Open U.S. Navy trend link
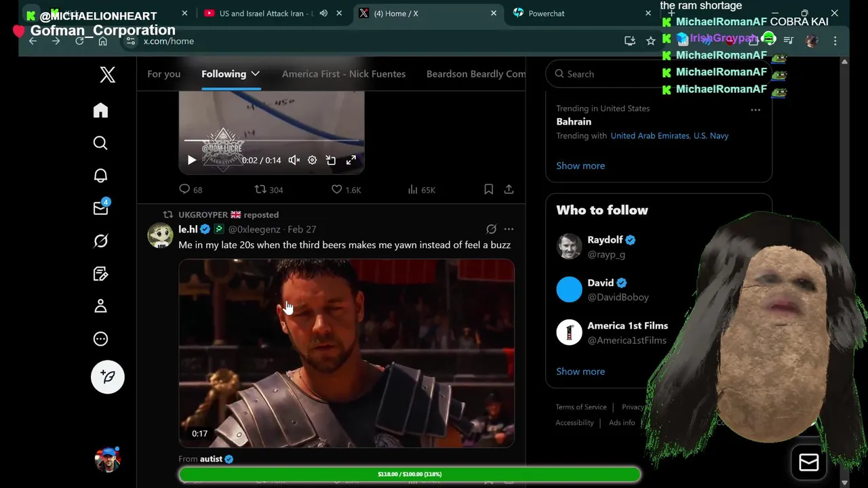 coord(711,136)
